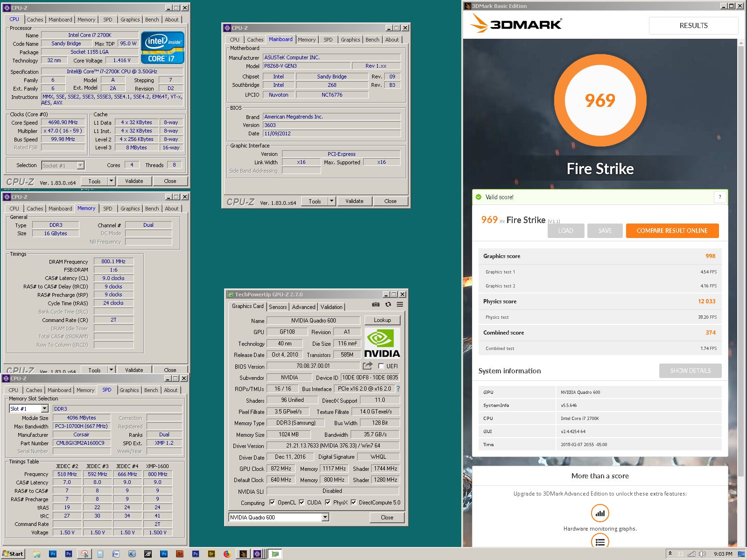This screenshot has height=560, width=747.
Task: Select Bench tab in CPU-Z SPD window
Action: (151, 390)
